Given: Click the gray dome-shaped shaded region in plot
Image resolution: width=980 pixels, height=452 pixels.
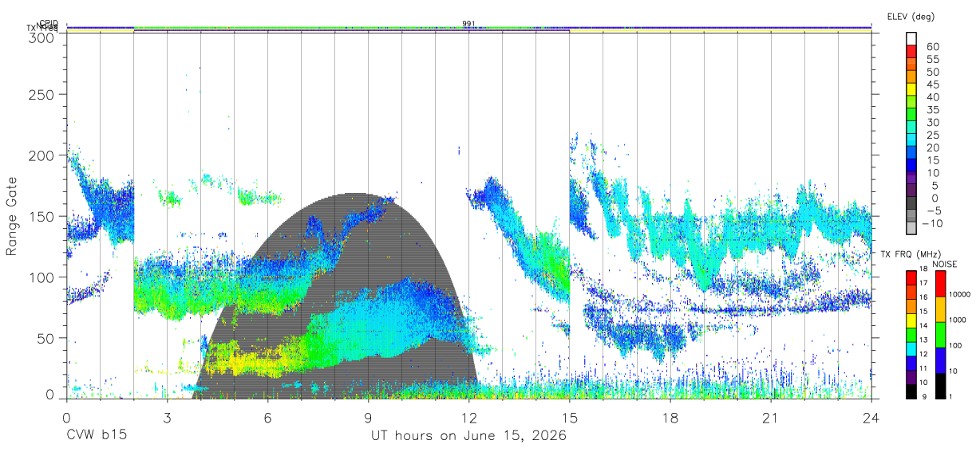Looking at the screenshot, I should pyautogui.click(x=335, y=295).
